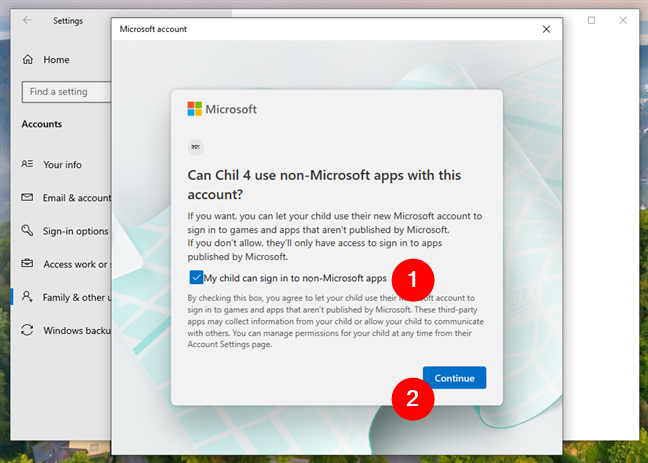648x463 pixels.
Task: Click the child avatar icon above the heading
Action: tap(195, 147)
